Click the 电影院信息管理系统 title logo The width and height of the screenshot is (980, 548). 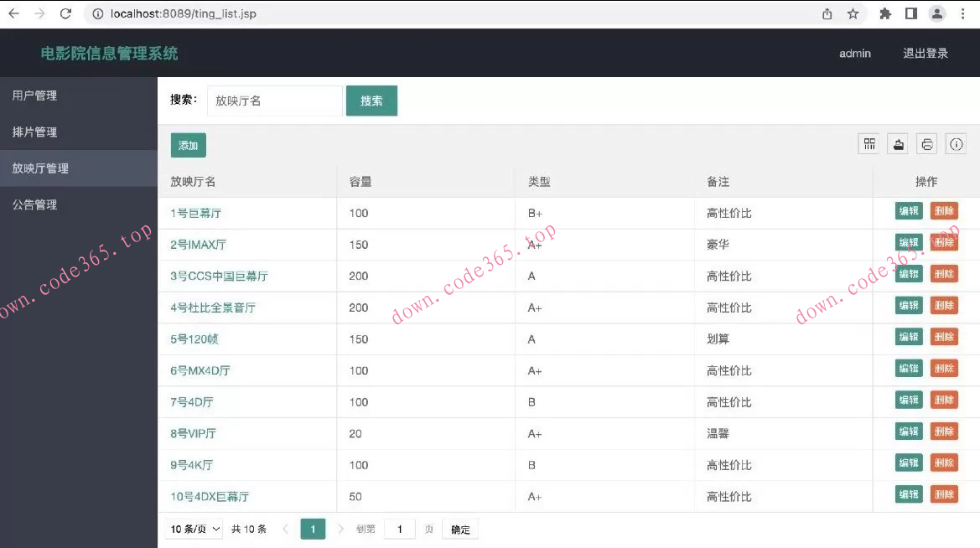(x=109, y=53)
